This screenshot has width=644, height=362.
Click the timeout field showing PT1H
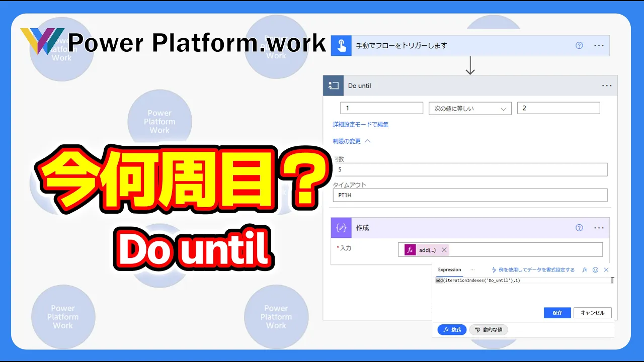click(470, 195)
